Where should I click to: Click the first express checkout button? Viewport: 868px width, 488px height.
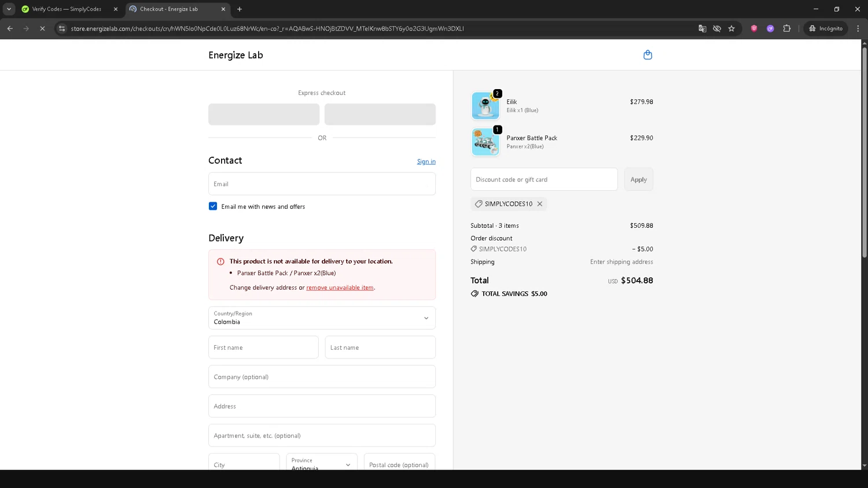coord(264,114)
